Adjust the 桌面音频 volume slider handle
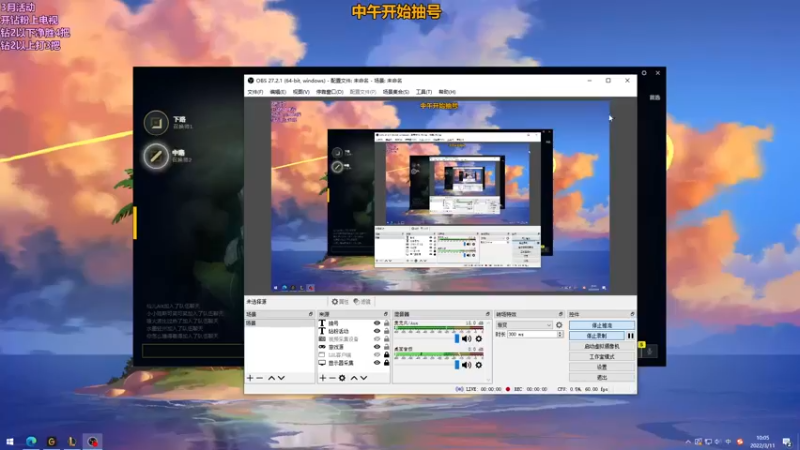The width and height of the screenshot is (800, 450). tap(457, 365)
